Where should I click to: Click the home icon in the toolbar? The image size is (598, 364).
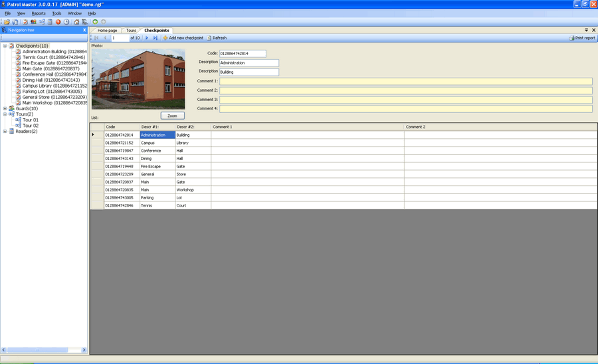[77, 22]
